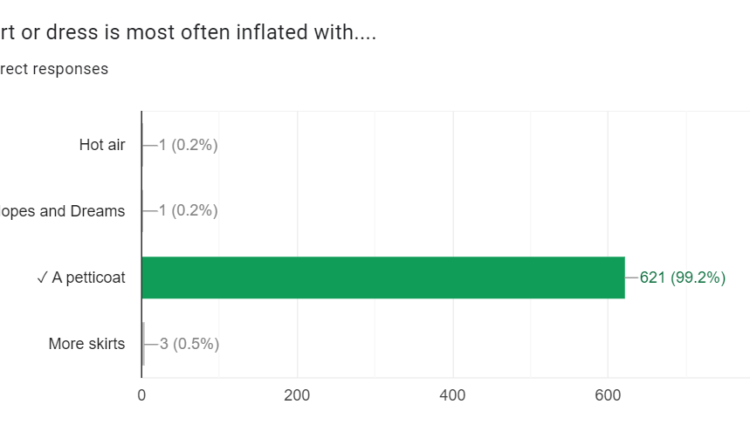Click the 3 (0.5%) data label
This screenshot has width=750, height=425.
pos(189,344)
